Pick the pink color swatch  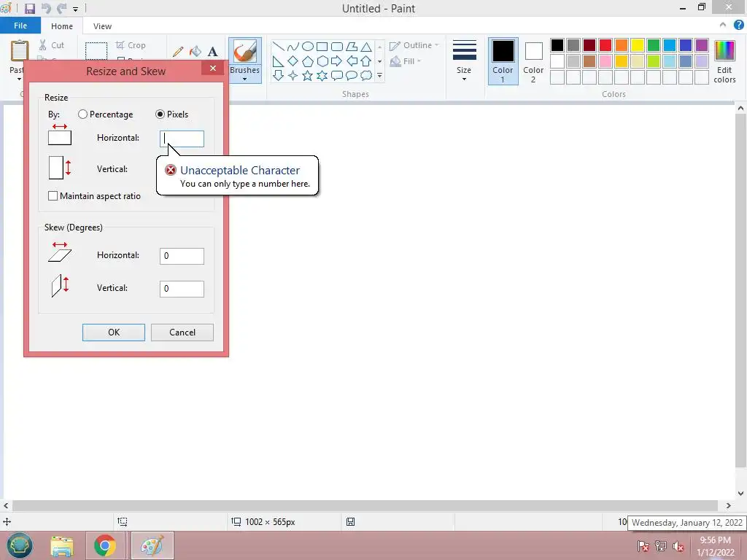605,61
